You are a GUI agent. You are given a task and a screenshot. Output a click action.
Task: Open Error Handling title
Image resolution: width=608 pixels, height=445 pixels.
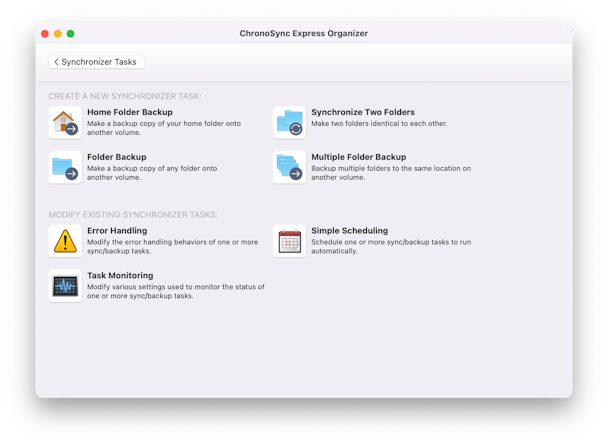(117, 231)
